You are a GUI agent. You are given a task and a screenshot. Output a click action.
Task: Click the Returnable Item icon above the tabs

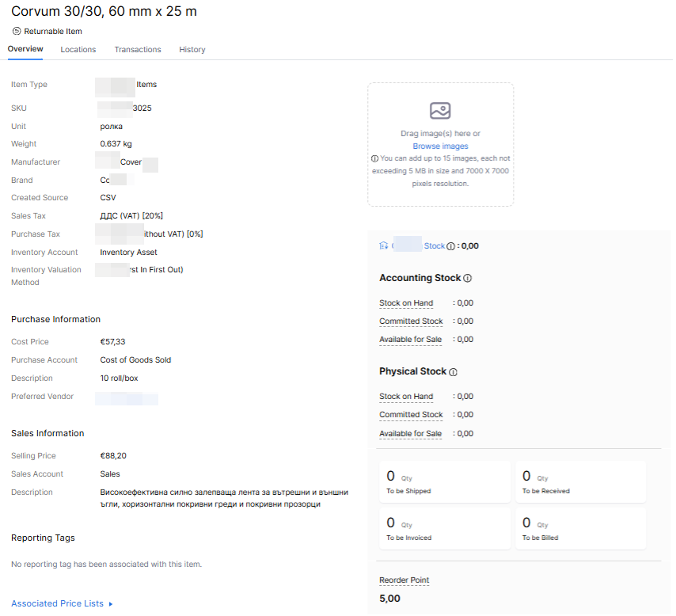16,31
